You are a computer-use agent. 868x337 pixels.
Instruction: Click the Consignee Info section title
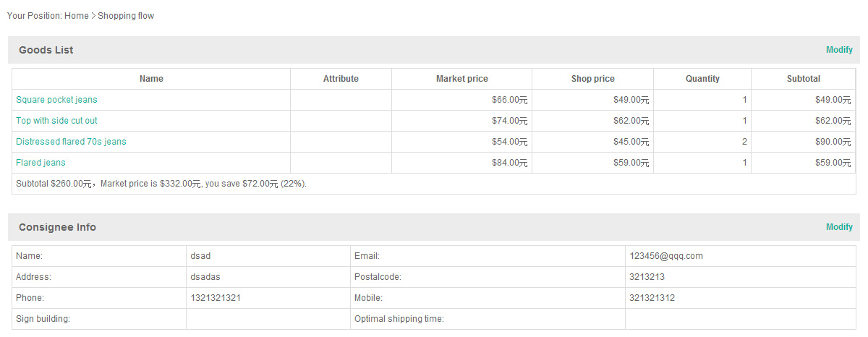pos(57,227)
